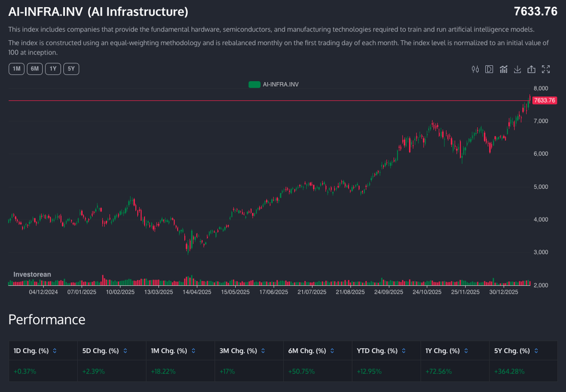Sort the 1M Chg. (%) column
566x392 pixels.
193,351
